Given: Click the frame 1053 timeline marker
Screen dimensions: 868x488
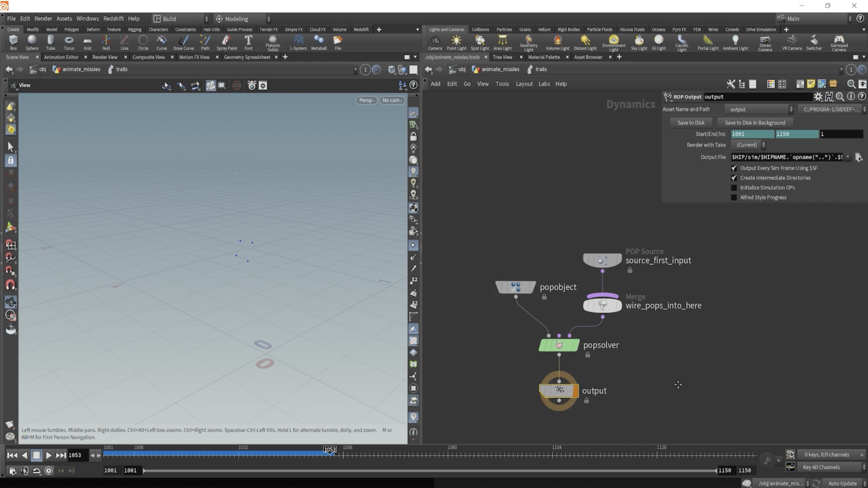Looking at the screenshot, I should pyautogui.click(x=330, y=449).
